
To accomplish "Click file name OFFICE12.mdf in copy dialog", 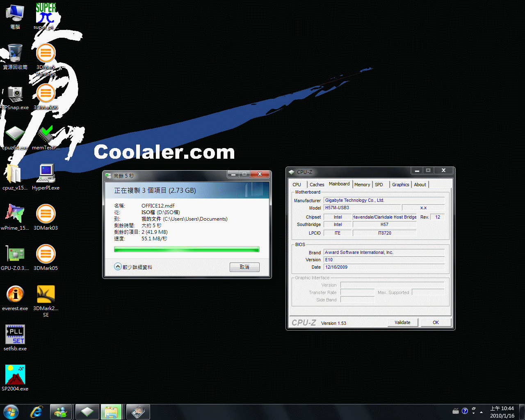I will coord(158,205).
